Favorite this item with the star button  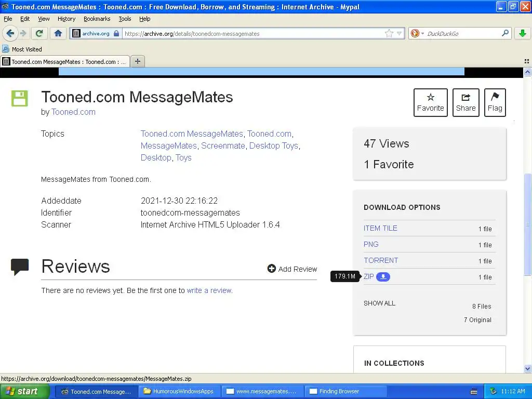431,102
